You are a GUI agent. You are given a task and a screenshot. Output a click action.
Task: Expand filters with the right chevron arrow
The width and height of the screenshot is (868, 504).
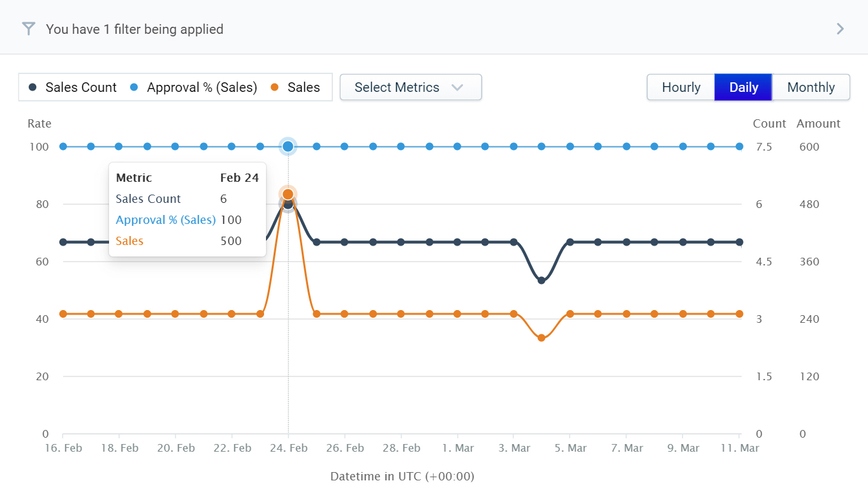click(x=840, y=29)
